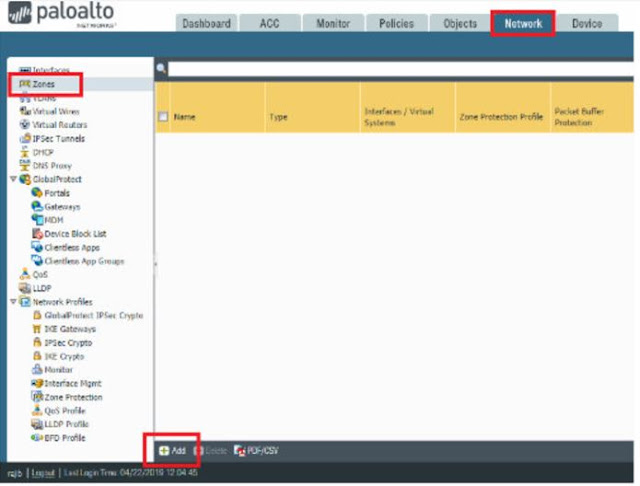The image size is (640, 486).
Task: Open the ACC tab
Action: click(270, 23)
